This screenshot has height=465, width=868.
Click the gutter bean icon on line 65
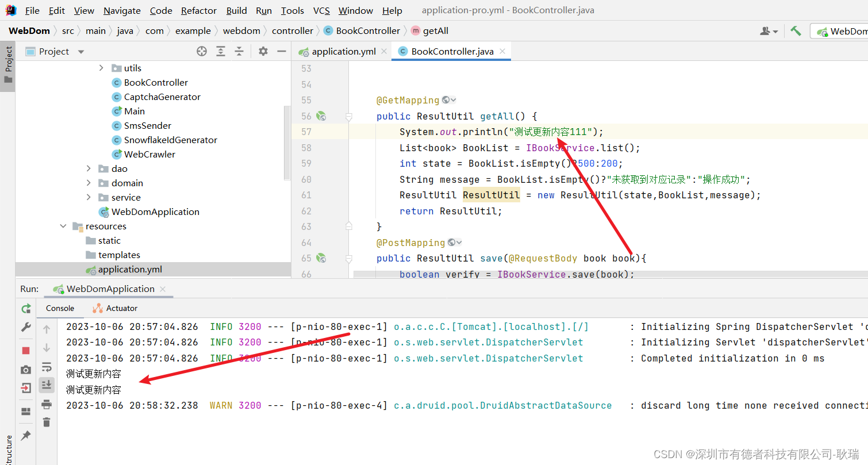pyautogui.click(x=321, y=258)
